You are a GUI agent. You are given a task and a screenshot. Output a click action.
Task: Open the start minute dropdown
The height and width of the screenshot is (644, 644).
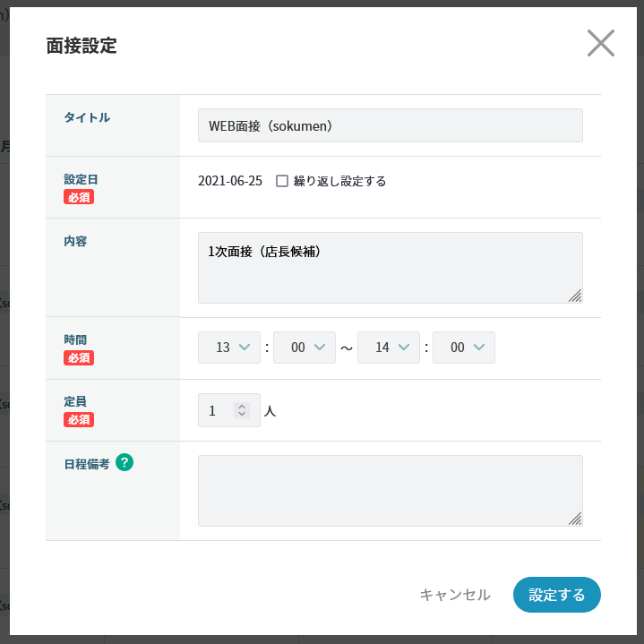point(305,348)
